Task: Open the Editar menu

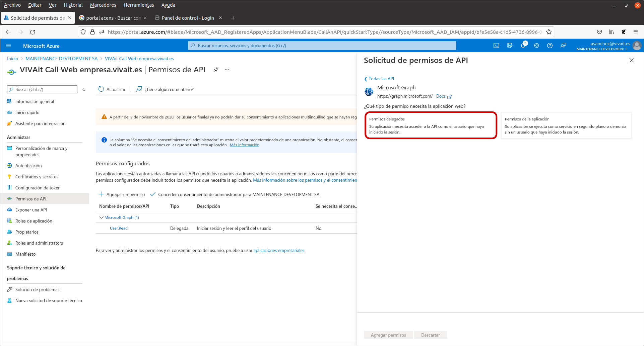Action: coord(35,5)
